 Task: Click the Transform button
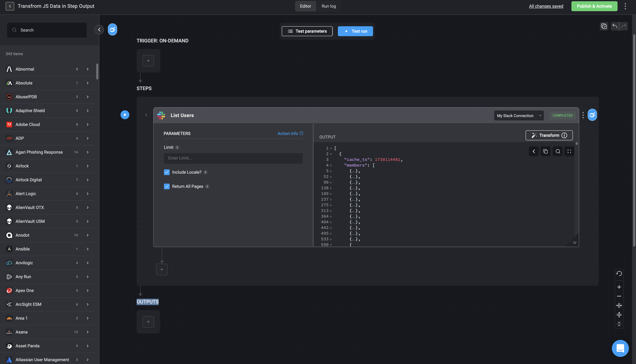(x=549, y=135)
